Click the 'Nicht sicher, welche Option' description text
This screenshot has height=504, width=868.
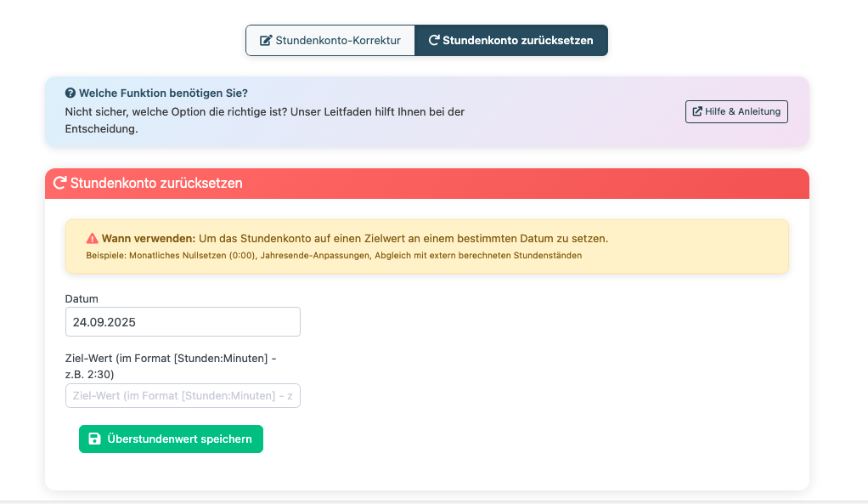(265, 120)
